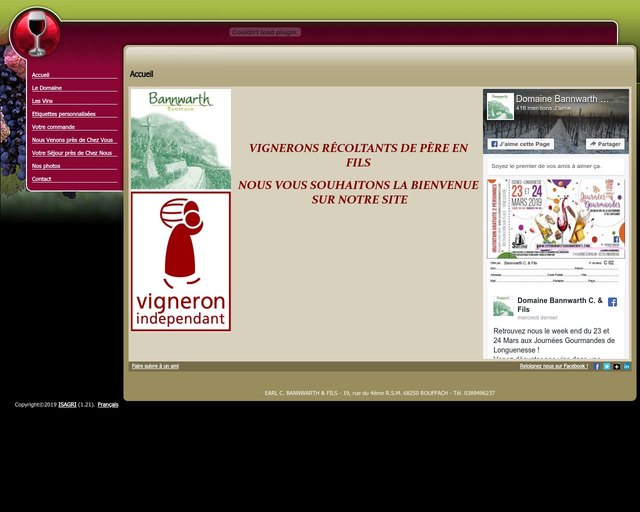The image size is (640, 512).
Task: Click EARL C. BANNWARTH & FILS address line
Action: click(380, 393)
